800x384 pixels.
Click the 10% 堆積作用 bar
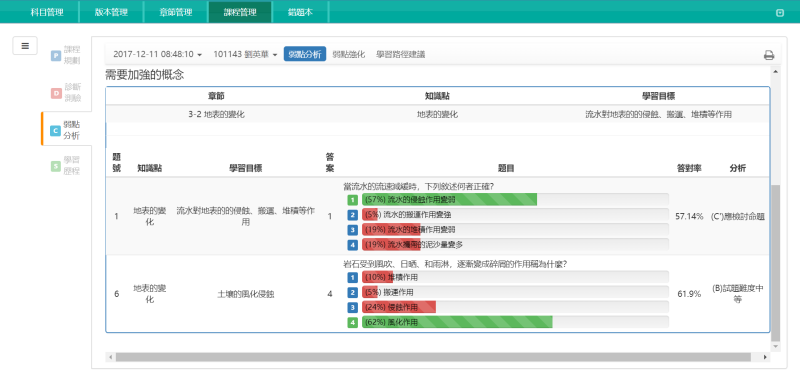378,277
